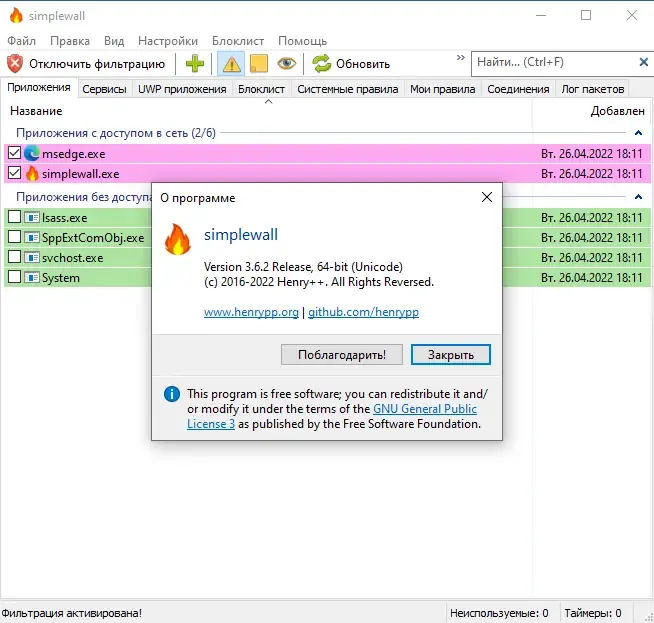Screen dimensions: 654x623
Task: Click the green refresh arrows icon
Action: (322, 64)
